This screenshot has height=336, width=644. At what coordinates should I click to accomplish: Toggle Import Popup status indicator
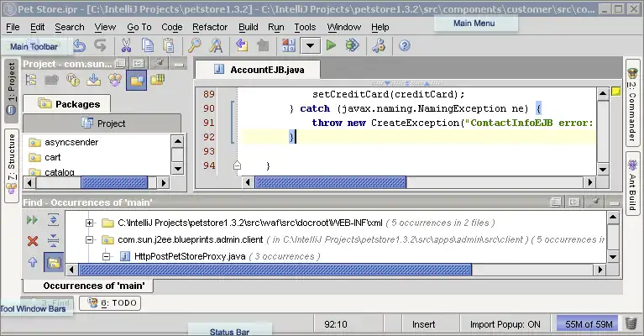505,323
